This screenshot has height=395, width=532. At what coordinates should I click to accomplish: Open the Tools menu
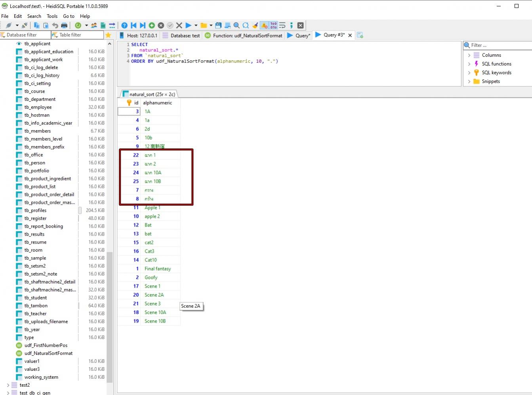52,16
